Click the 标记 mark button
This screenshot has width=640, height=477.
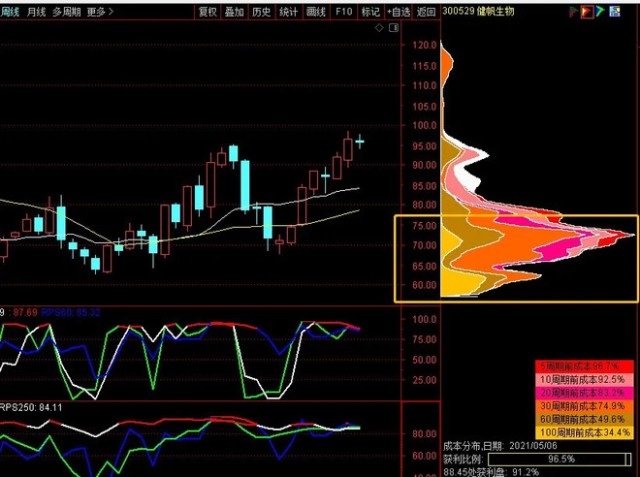[371, 12]
